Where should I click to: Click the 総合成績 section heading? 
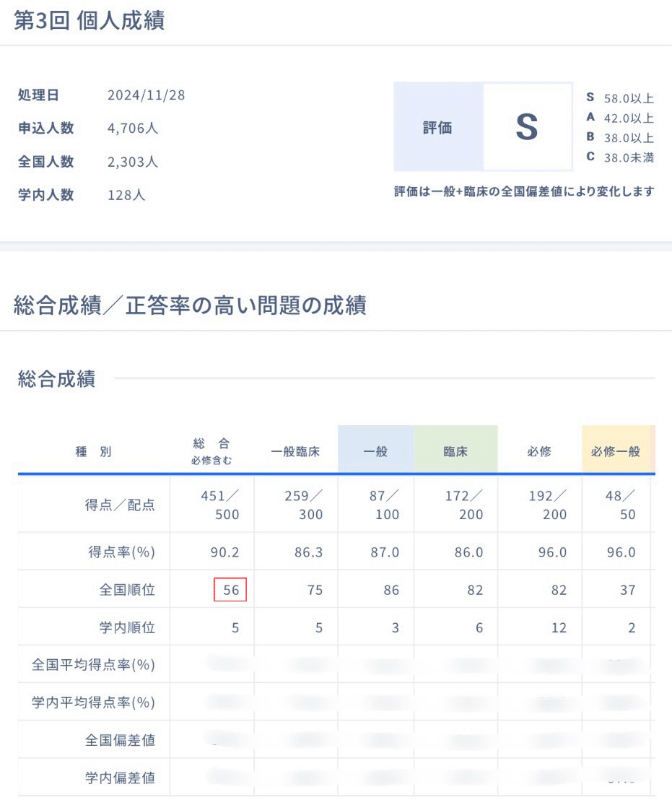pyautogui.click(x=56, y=379)
